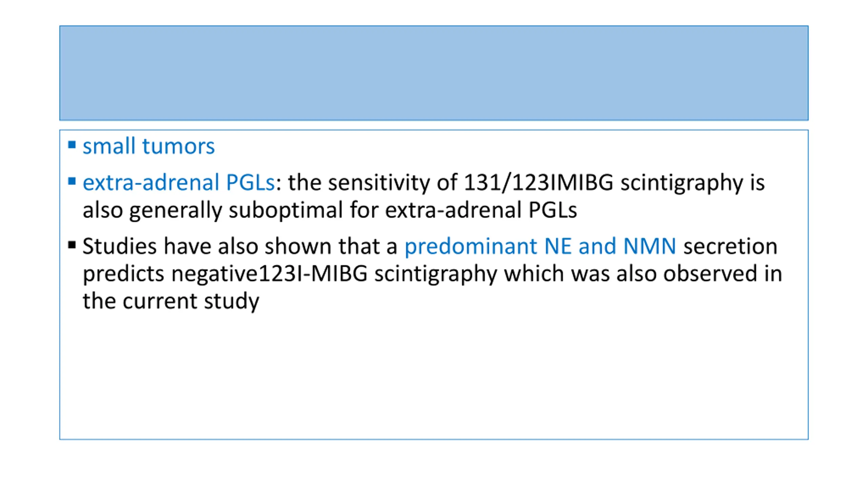Select the blue 'small tumors' text
This screenshot has height=488, width=868.
click(149, 146)
